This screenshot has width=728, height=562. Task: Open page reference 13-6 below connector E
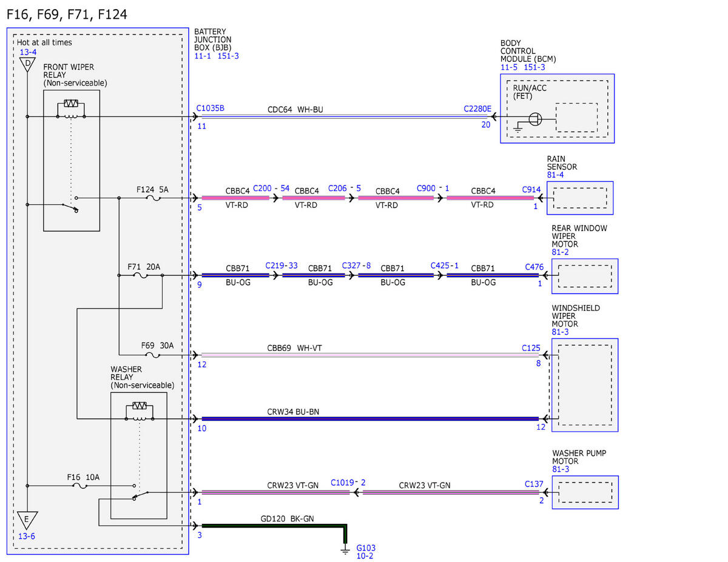(26, 537)
